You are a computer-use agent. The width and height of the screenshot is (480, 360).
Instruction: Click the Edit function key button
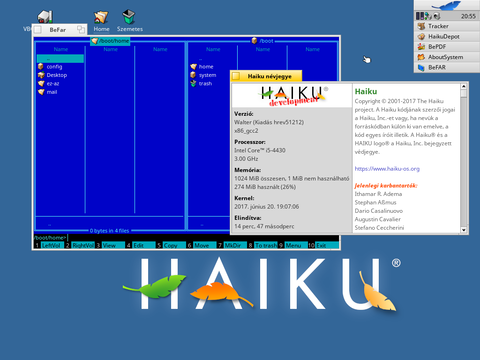144,245
